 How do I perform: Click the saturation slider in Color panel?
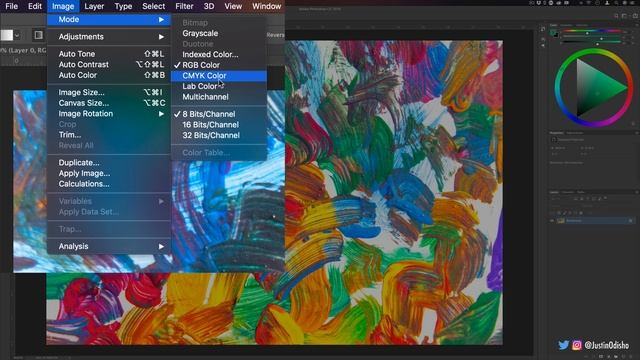[591, 36]
